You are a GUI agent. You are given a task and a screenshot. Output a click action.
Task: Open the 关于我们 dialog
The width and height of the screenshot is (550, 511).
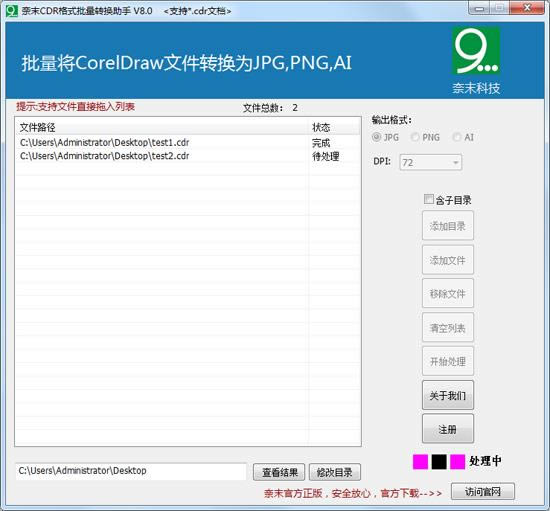point(448,395)
